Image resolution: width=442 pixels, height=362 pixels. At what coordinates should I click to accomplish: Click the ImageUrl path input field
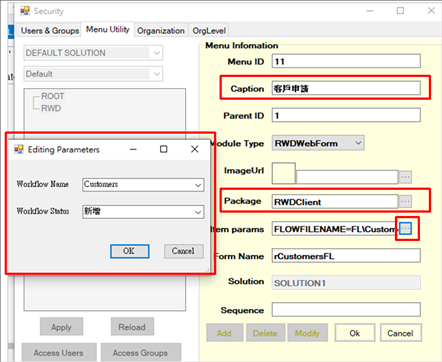click(x=347, y=177)
